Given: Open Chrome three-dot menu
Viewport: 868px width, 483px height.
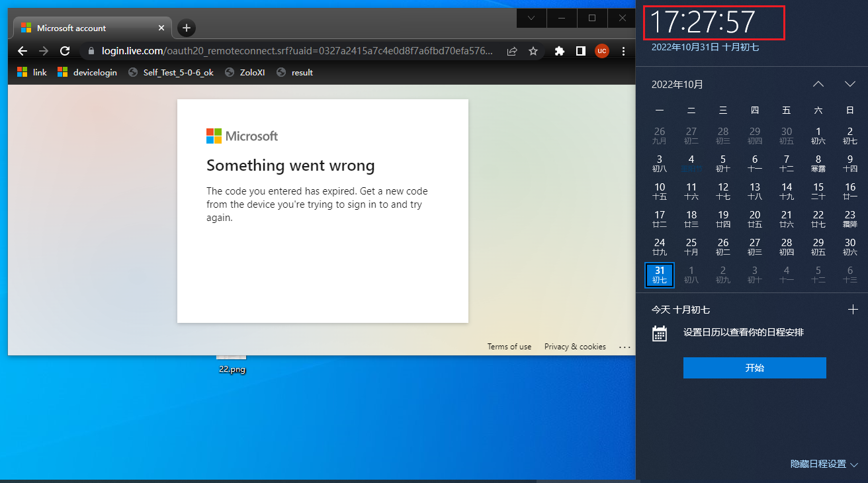Looking at the screenshot, I should [x=623, y=51].
